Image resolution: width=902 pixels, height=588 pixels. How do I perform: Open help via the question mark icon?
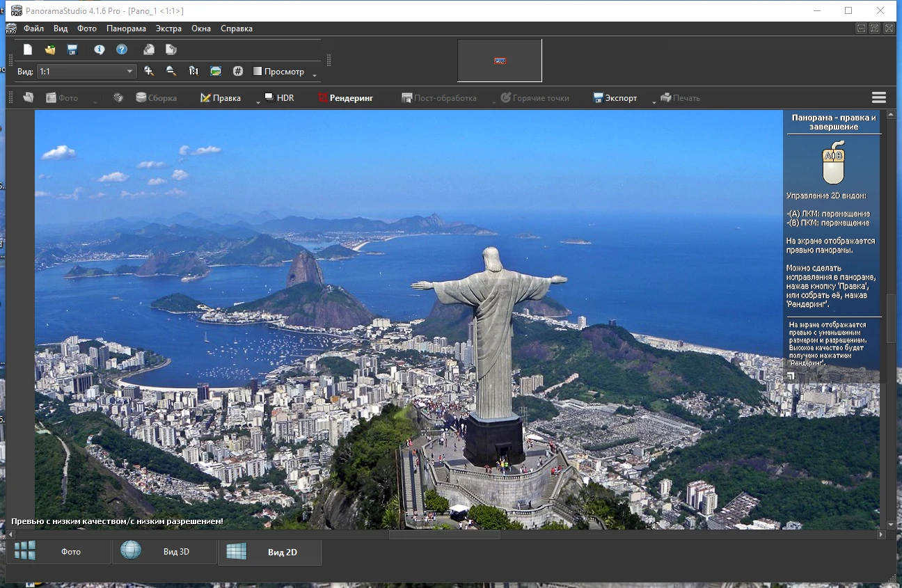click(122, 49)
